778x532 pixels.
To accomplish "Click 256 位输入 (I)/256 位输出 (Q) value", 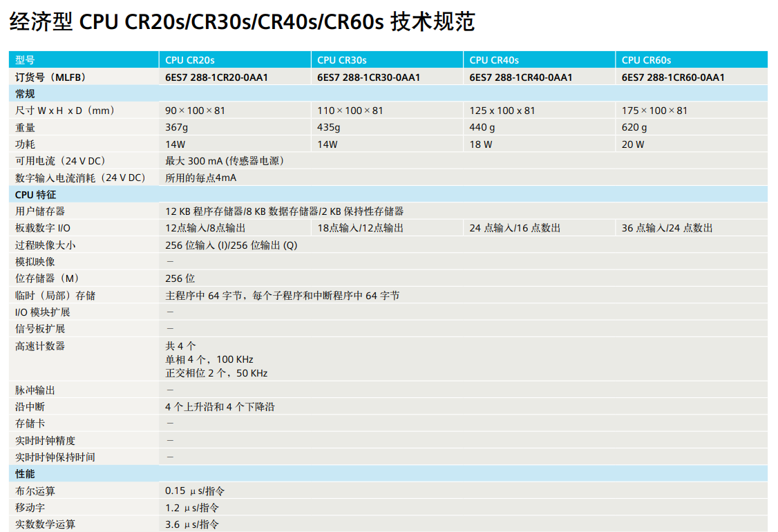I will tap(231, 245).
